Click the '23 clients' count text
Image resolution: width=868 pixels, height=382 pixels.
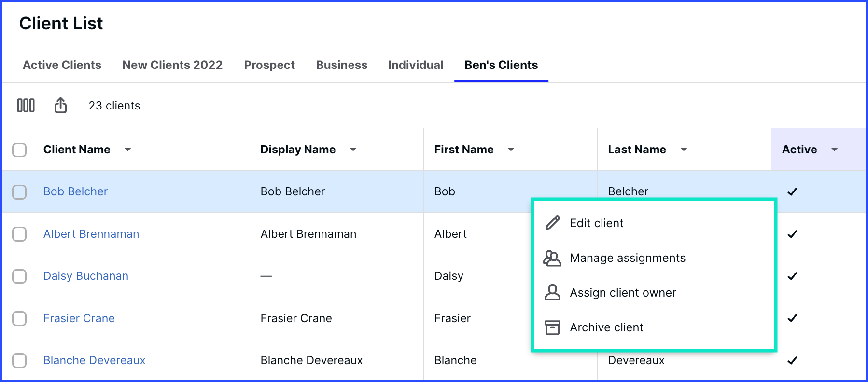coord(114,106)
